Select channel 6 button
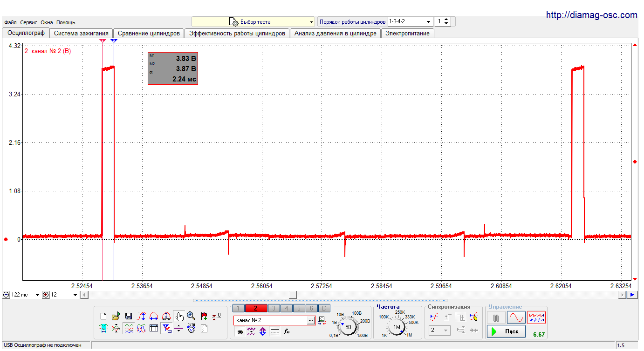 click(x=311, y=308)
